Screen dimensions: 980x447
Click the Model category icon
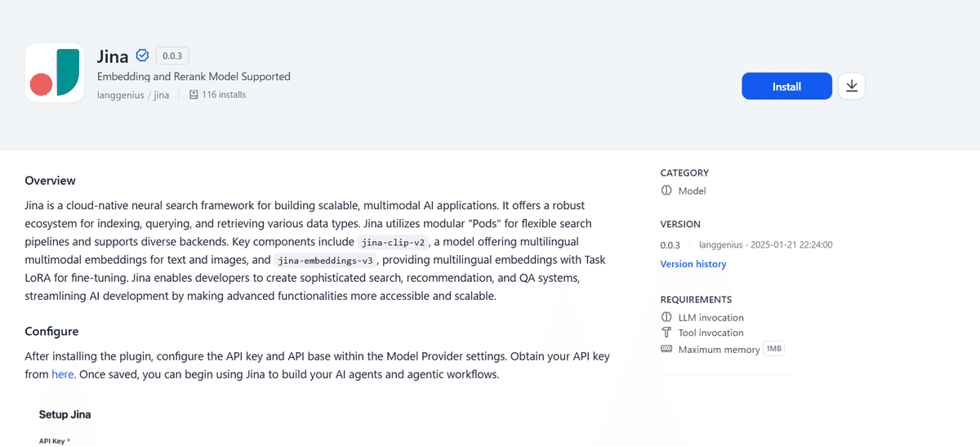coord(666,190)
